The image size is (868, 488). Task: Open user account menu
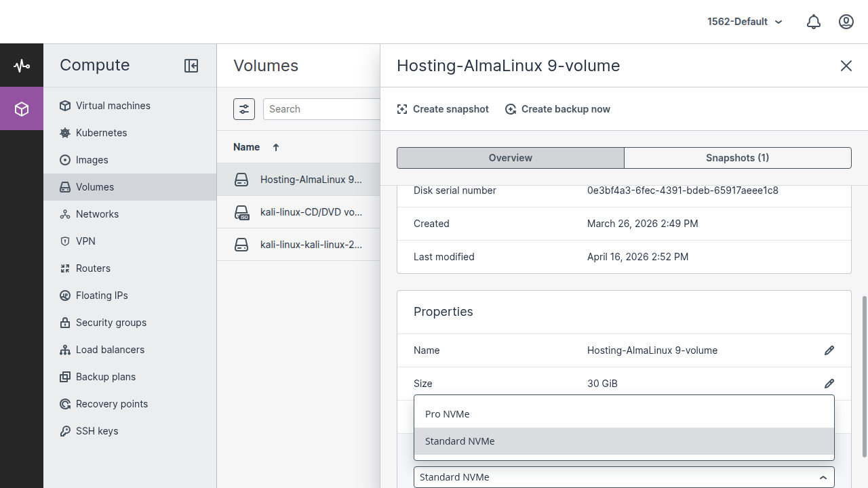click(x=846, y=22)
